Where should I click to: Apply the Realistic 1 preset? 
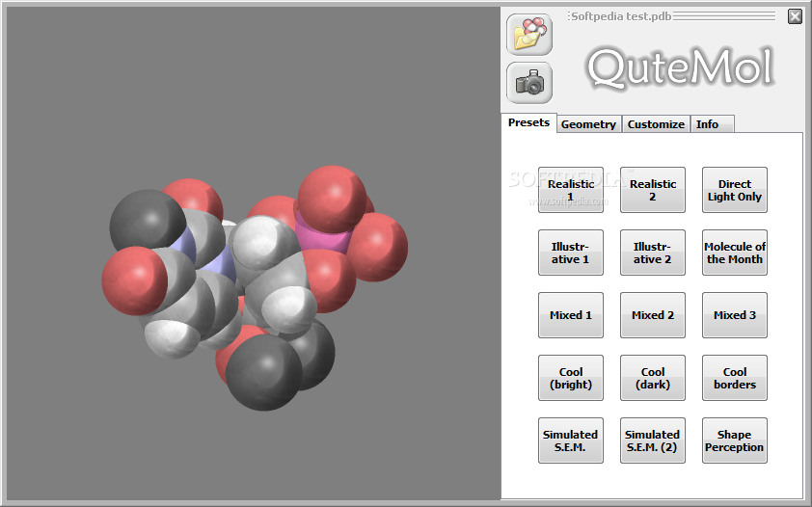pyautogui.click(x=571, y=190)
